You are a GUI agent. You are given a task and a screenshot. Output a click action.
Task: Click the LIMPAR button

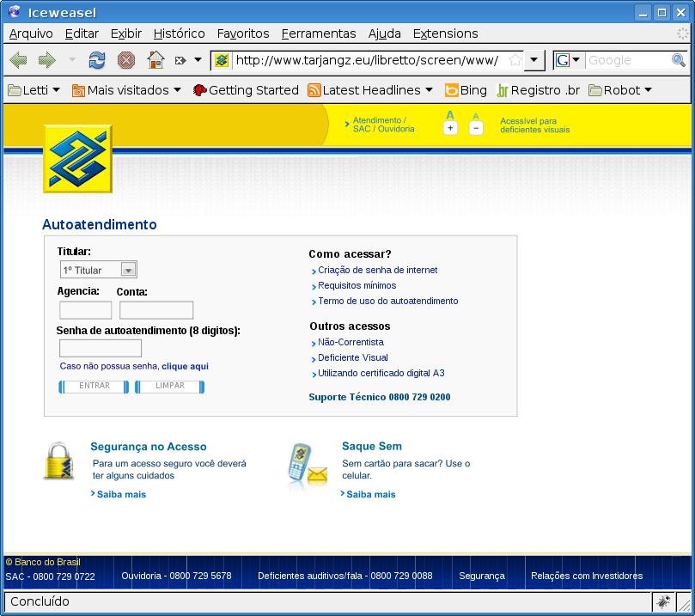(170, 387)
